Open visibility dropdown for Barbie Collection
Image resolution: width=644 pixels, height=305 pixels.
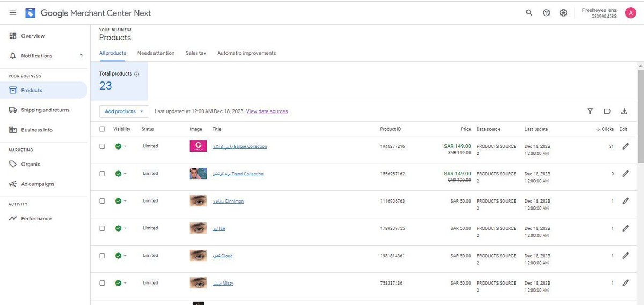coord(121,146)
